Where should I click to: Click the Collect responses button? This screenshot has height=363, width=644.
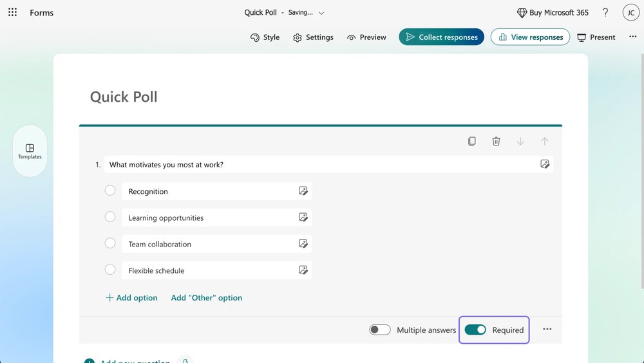tap(441, 37)
